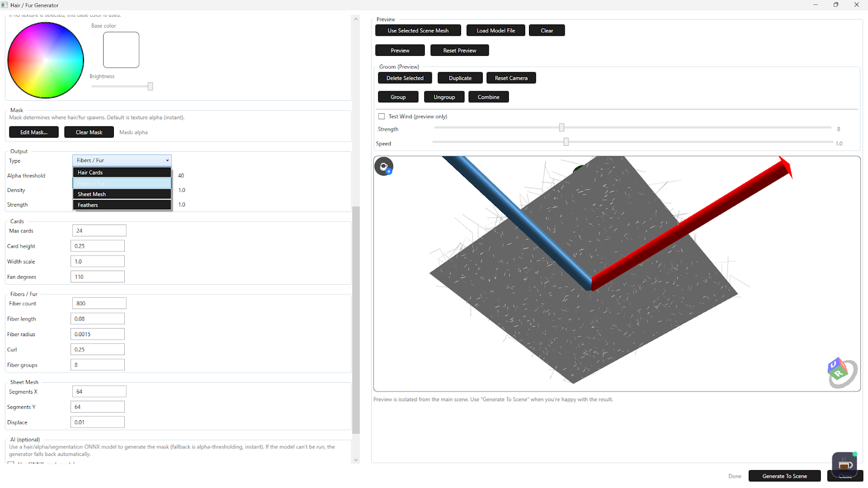The height and width of the screenshot is (488, 868).
Task: Choose Sheet Mesh as the output type
Action: click(122, 194)
